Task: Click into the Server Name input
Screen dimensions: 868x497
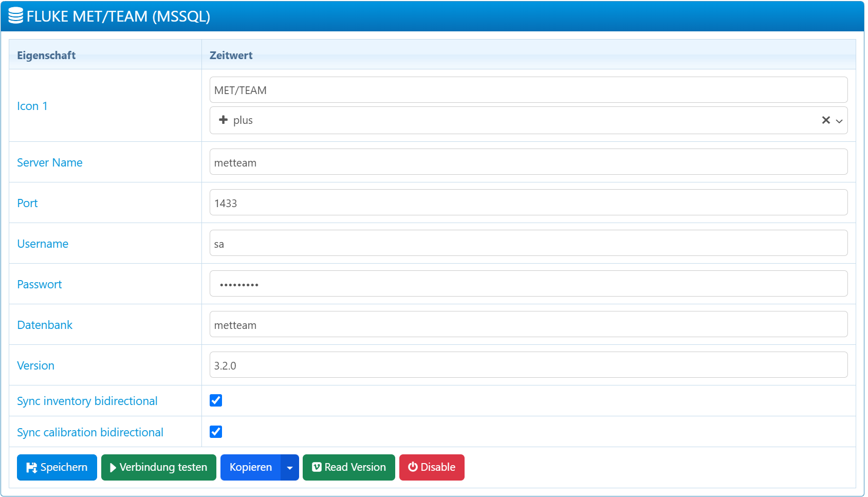Action: point(528,162)
